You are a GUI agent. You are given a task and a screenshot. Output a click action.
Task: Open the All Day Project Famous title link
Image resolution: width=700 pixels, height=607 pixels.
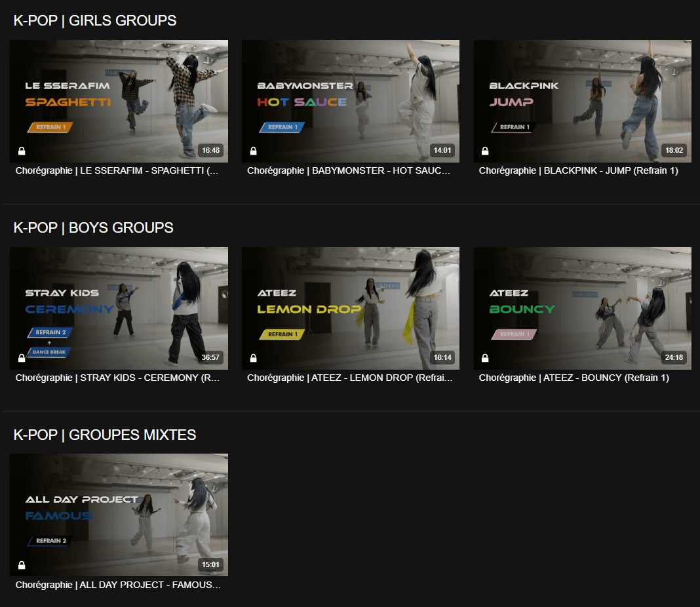[118, 585]
